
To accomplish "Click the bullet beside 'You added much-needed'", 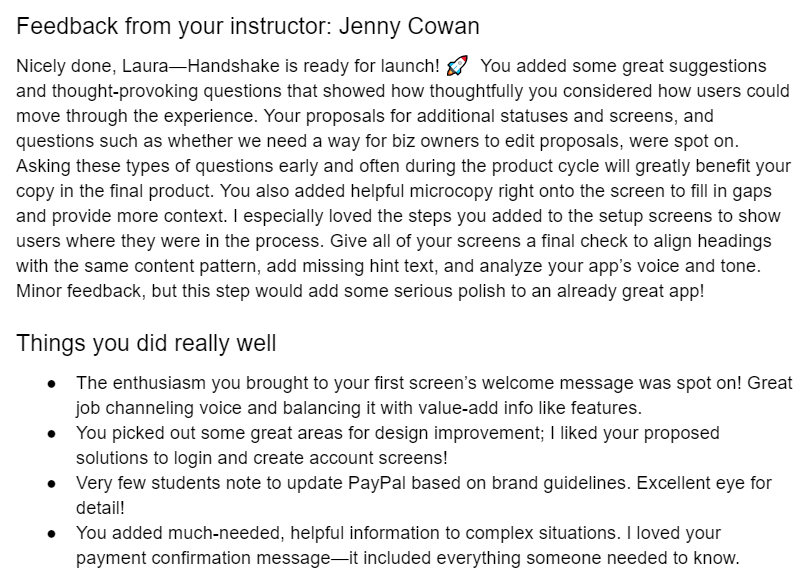I will click(51, 534).
